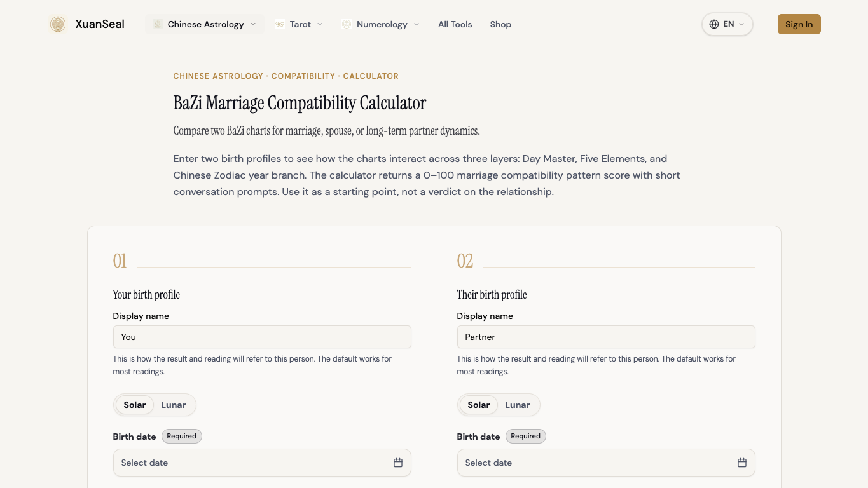Click the Their birth profile heading

(x=492, y=294)
